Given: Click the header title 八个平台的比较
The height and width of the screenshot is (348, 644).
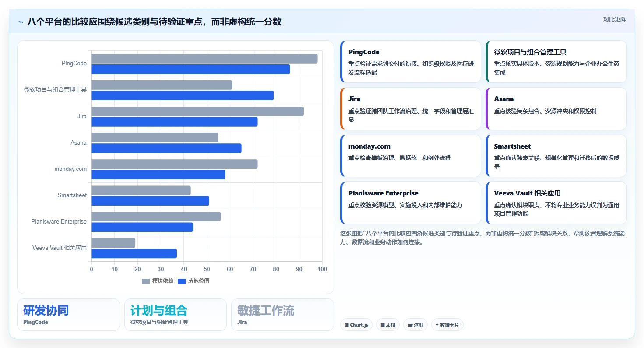Looking at the screenshot, I should (154, 22).
